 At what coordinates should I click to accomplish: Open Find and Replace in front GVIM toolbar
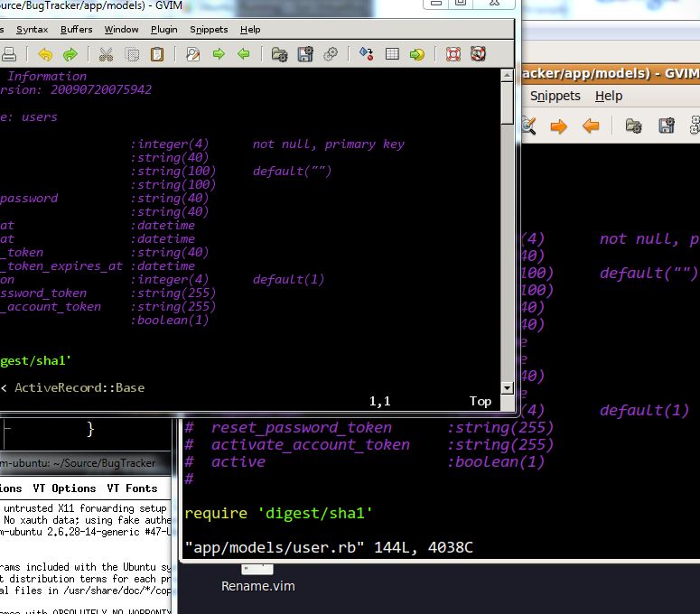point(193,54)
